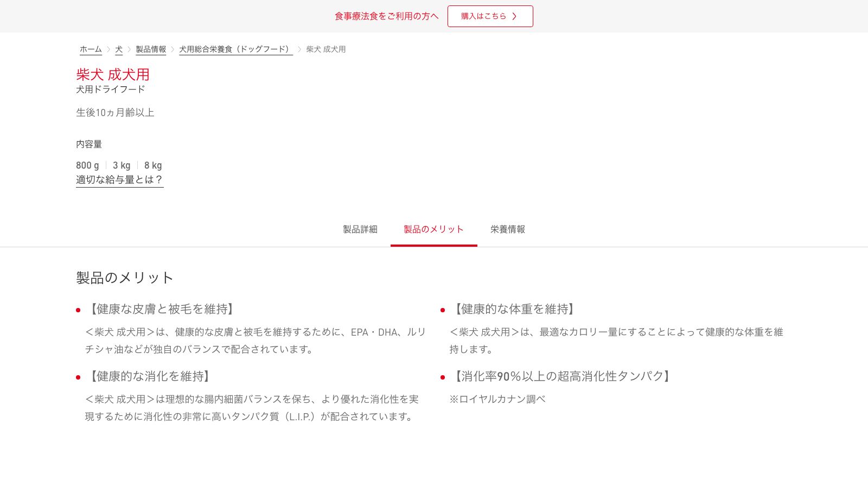Click the 生後10ヵ月齢以上 text
Viewport: 868px width, 488px height.
(115, 113)
